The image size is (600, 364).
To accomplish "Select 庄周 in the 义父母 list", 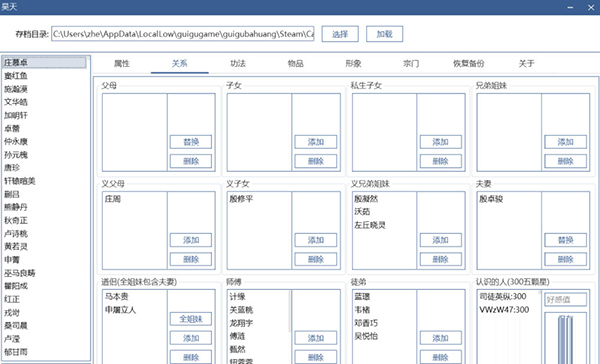I will [x=112, y=199].
